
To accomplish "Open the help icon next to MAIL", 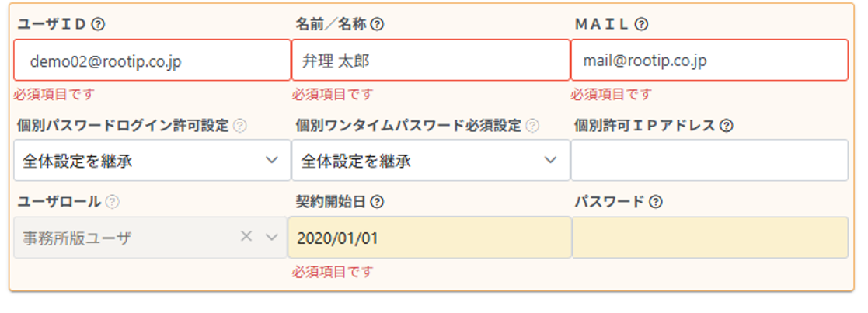I will click(x=641, y=24).
